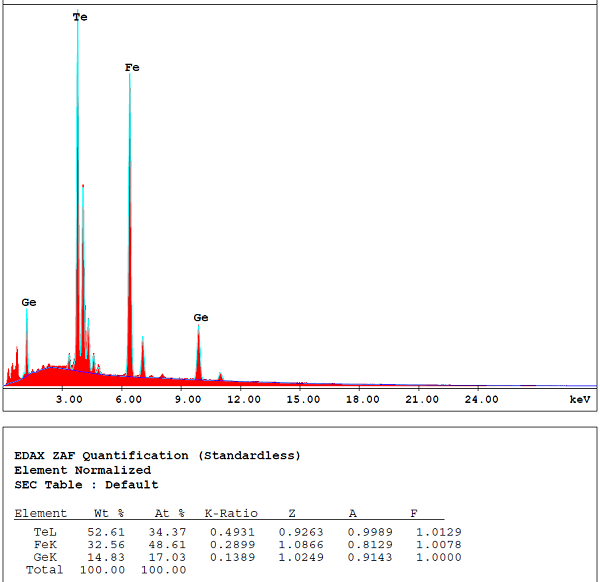Click Te atomic percent 34.37
600x582 pixels.
coord(167,532)
